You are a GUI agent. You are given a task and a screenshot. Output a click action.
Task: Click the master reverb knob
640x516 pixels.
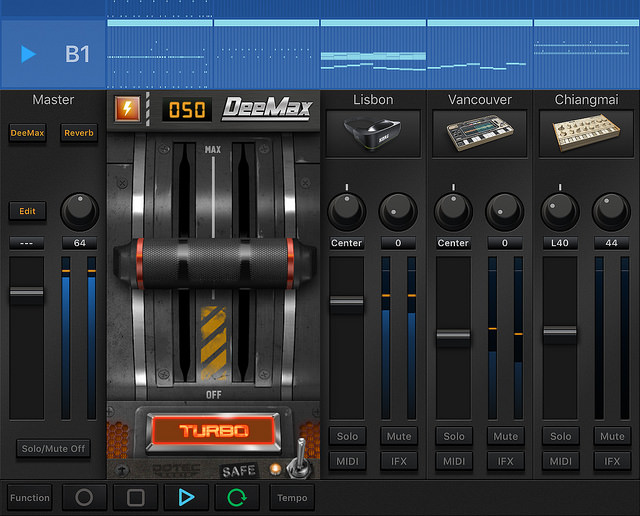[x=80, y=212]
